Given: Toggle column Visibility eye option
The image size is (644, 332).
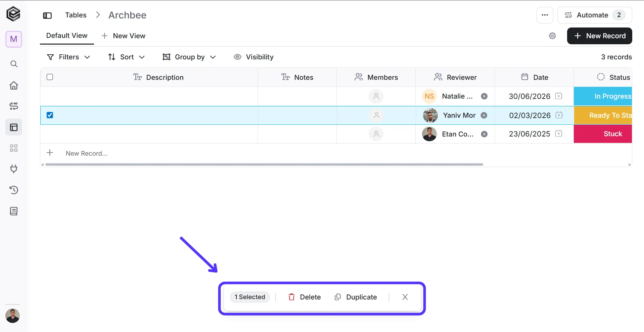Looking at the screenshot, I should coord(254,57).
